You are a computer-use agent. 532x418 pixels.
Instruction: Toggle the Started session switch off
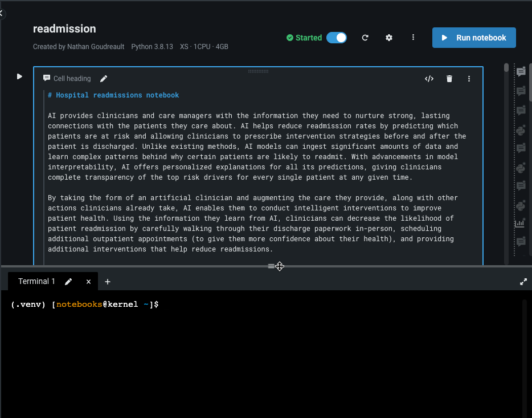coord(337,38)
